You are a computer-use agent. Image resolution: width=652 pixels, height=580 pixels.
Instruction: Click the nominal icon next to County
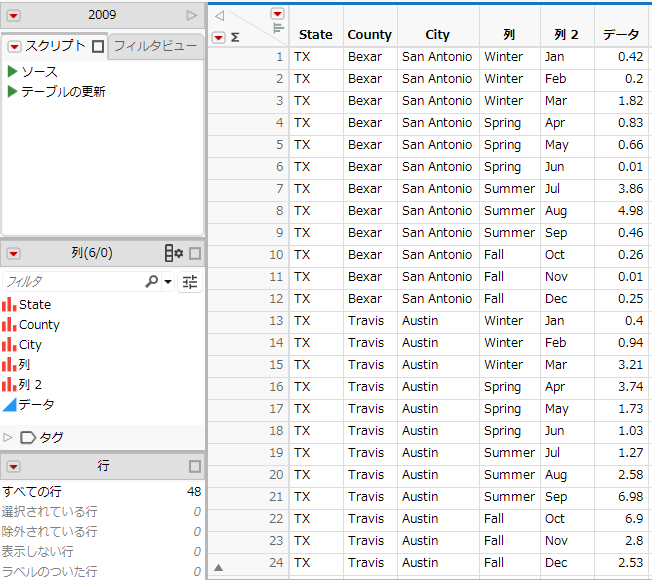tap(9, 325)
